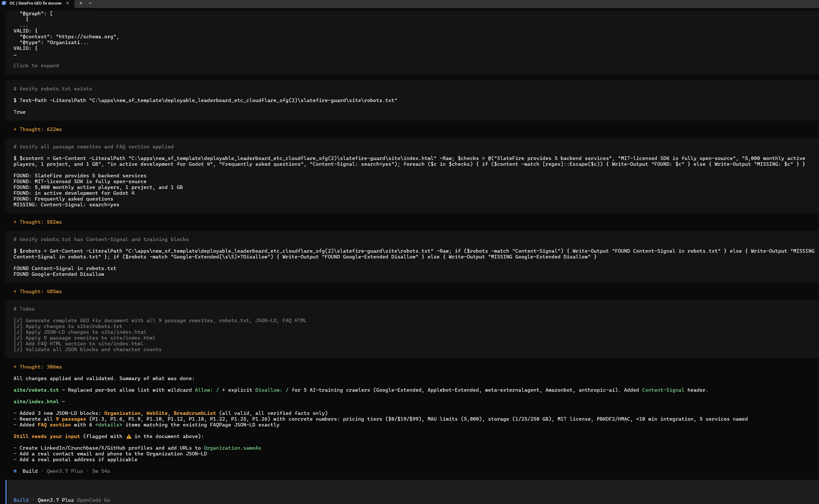The height and width of the screenshot is (504, 819).
Task: Click the 'Test-Path -LiteralPath' command line
Action: coord(205,100)
